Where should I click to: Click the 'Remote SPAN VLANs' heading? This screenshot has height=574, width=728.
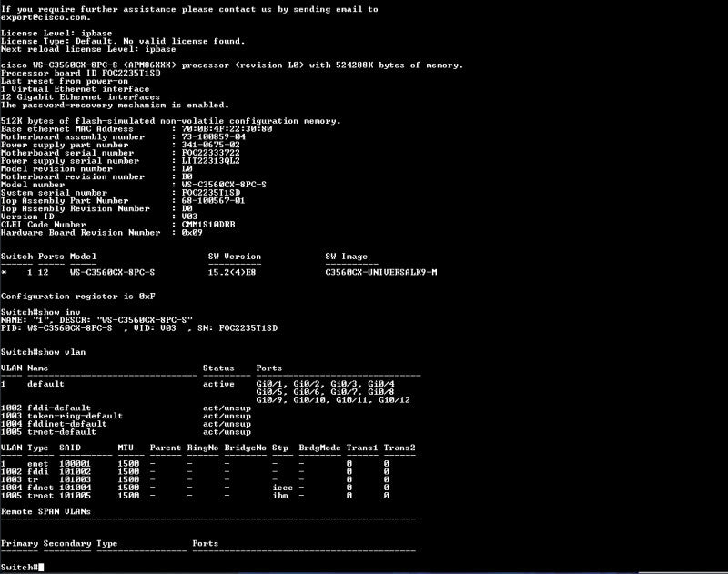pyautogui.click(x=45, y=511)
